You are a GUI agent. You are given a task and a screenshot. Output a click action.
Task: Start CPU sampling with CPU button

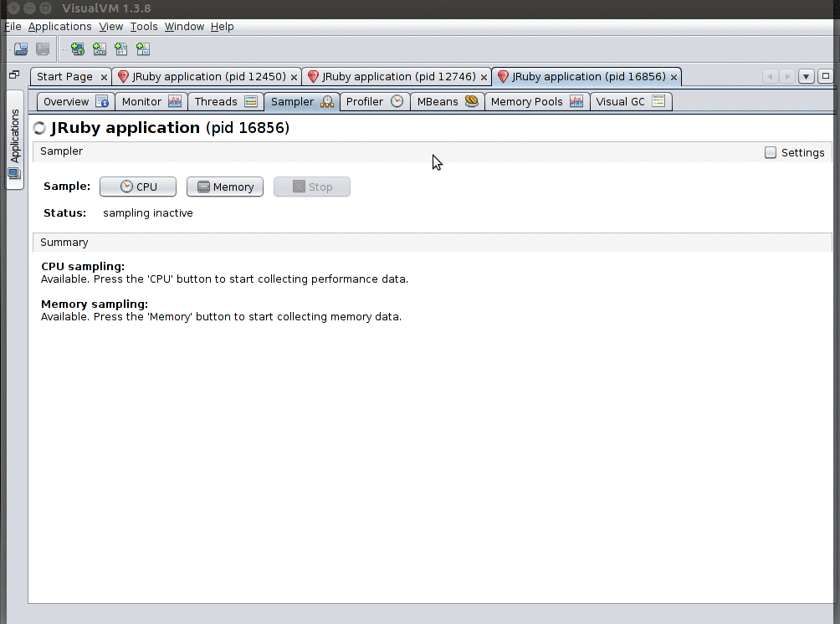pyautogui.click(x=138, y=187)
